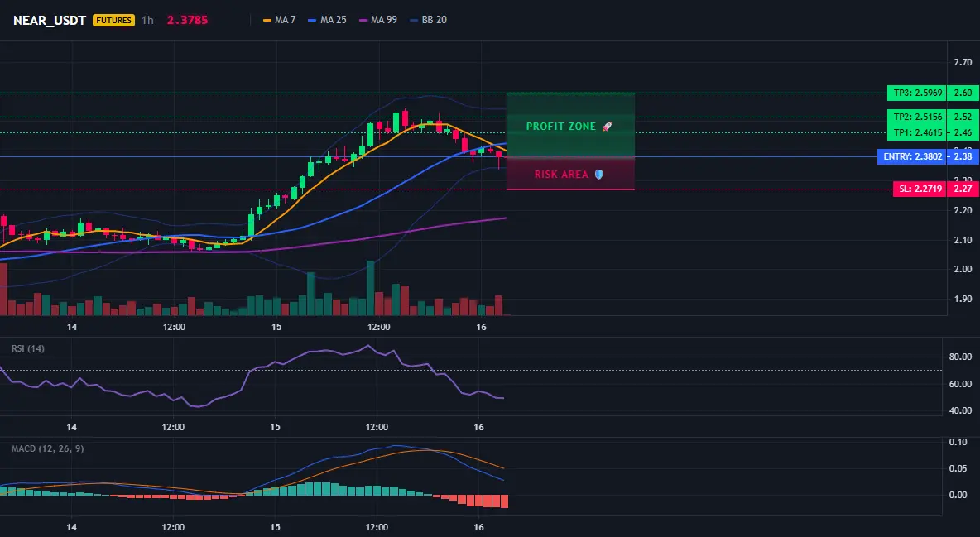Click the 0.10 MACD axis value
980x537 pixels.
coord(958,442)
